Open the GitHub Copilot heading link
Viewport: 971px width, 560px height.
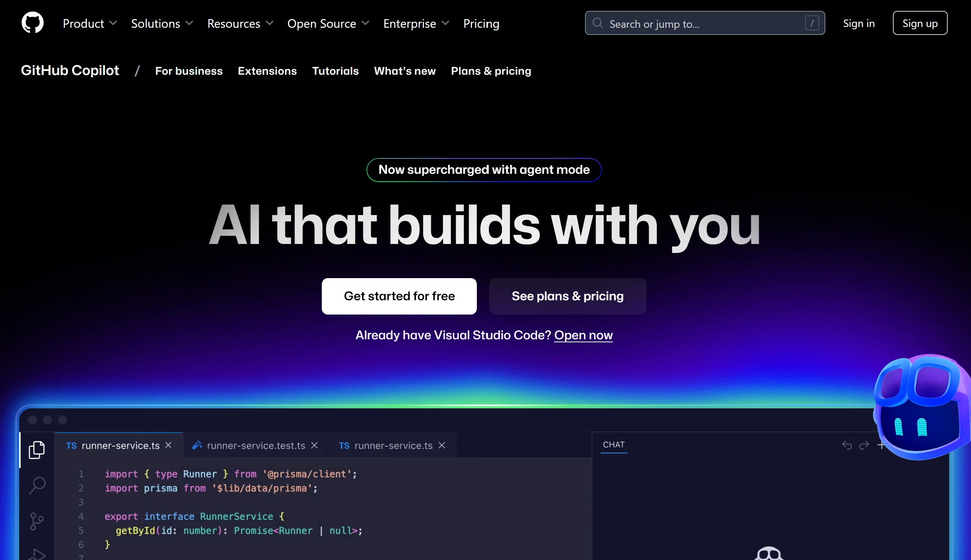(69, 71)
